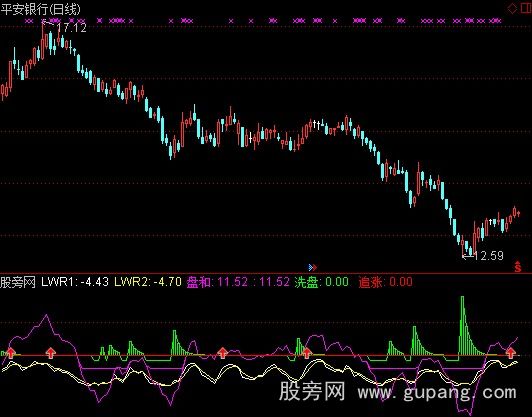The image size is (532, 417).
Task: Click the red square window icon at top-right
Action: [526, 8]
